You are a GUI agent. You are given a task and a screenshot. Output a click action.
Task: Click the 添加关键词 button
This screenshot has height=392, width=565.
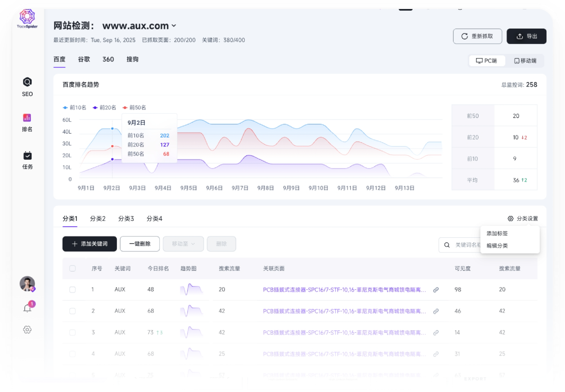coord(90,244)
